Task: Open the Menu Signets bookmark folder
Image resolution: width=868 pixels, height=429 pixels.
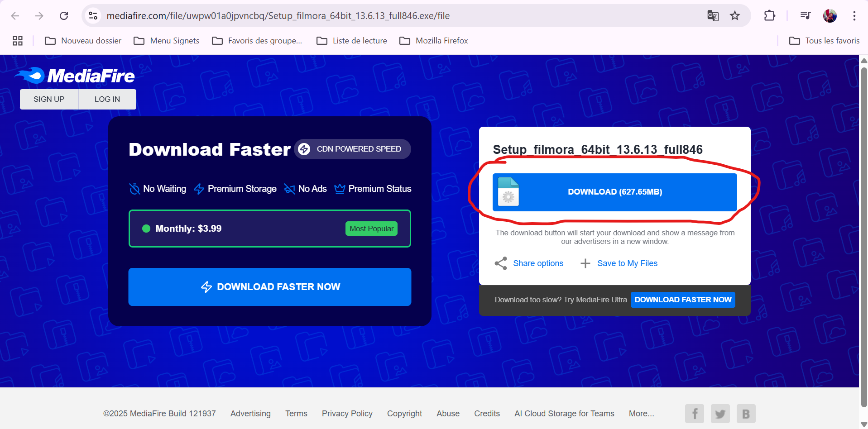Action: coord(167,41)
